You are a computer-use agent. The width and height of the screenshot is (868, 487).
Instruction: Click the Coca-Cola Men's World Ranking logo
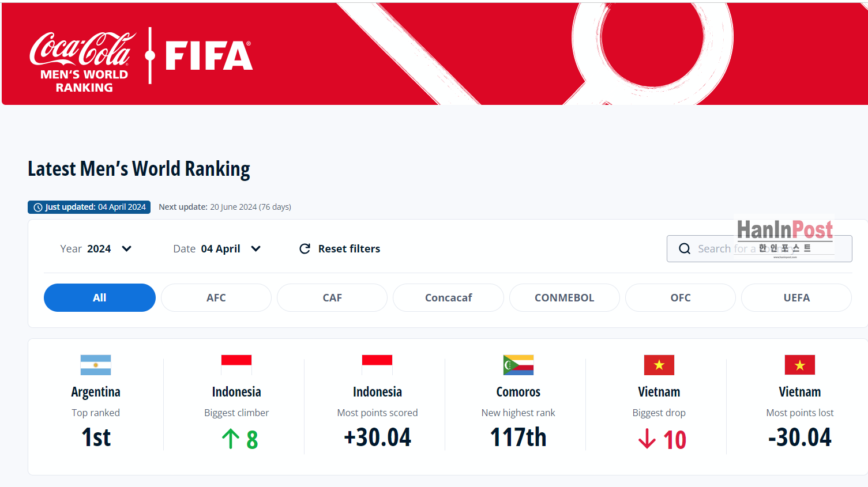[x=82, y=61]
